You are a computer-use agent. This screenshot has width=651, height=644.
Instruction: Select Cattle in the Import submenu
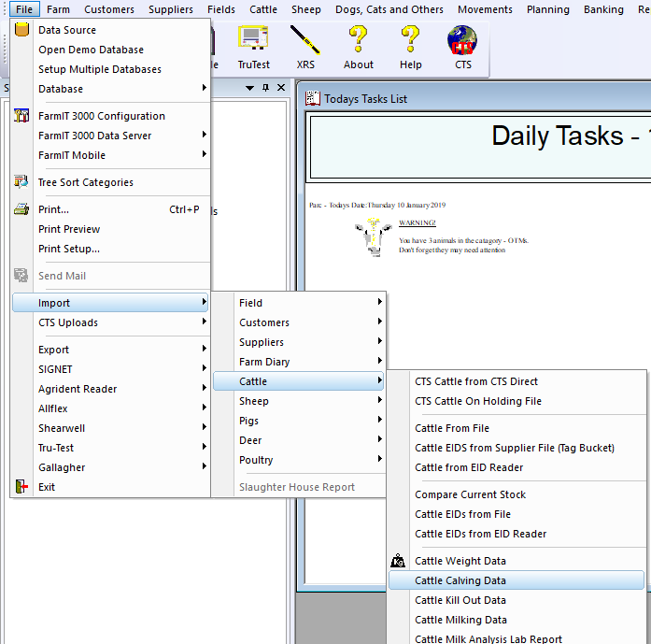pos(299,381)
